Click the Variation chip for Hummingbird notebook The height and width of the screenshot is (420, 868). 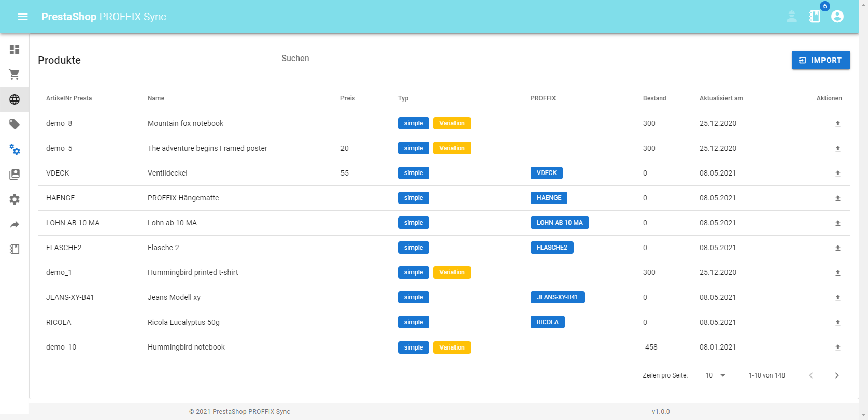click(x=452, y=347)
